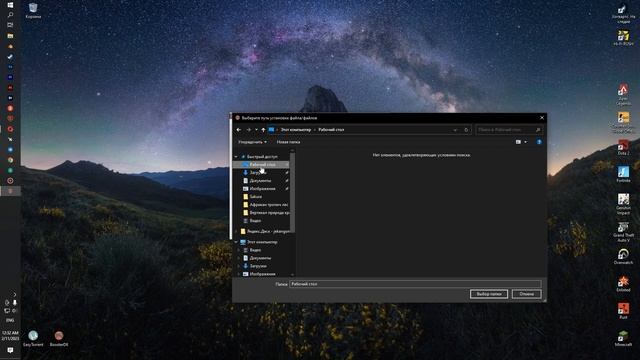Viewport: 640px width, 360px height.
Task: Open the Rust desktop shortcut
Action: point(623,311)
